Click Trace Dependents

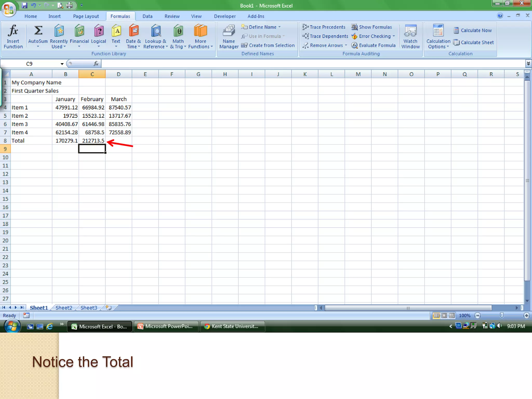pos(325,36)
